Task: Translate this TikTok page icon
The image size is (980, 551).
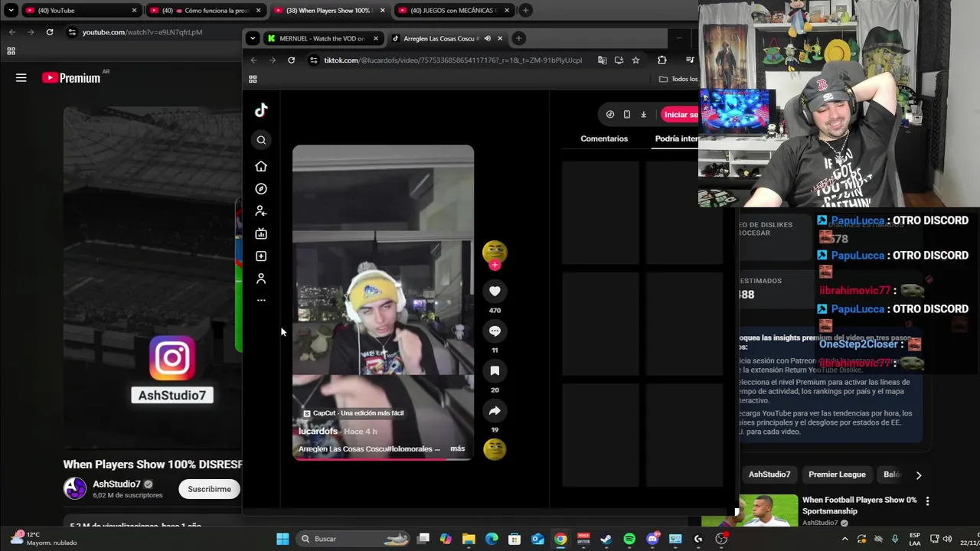Action: (x=602, y=60)
